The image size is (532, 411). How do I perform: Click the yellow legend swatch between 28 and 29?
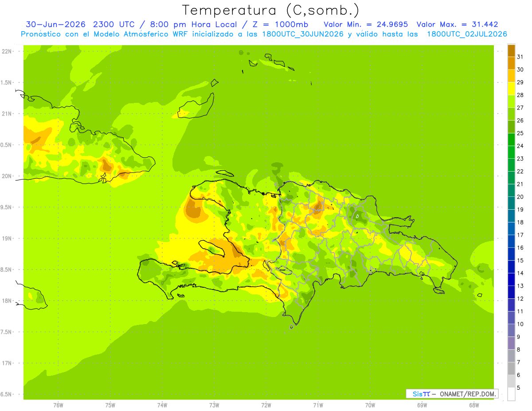[511, 89]
